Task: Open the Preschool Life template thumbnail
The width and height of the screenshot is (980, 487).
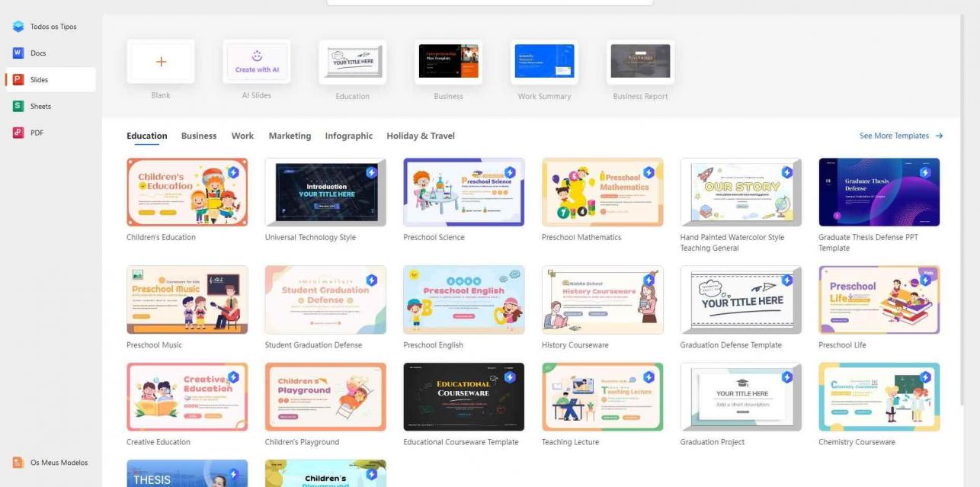Action: (x=879, y=300)
